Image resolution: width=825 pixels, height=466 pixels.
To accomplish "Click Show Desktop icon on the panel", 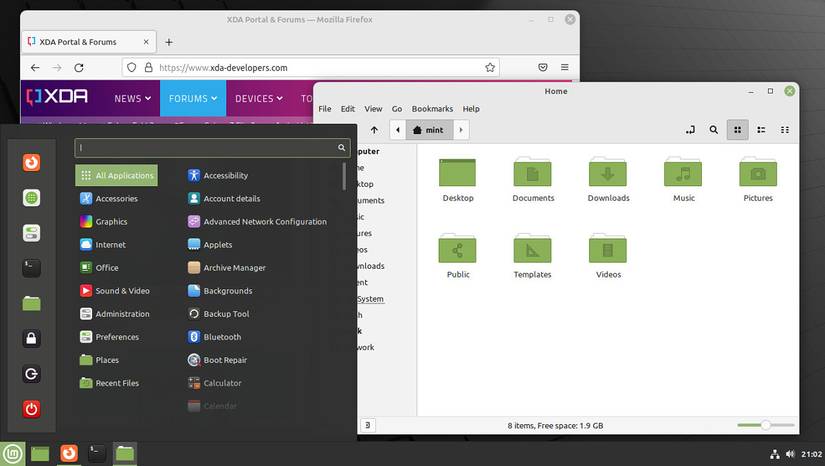I will click(x=40, y=453).
